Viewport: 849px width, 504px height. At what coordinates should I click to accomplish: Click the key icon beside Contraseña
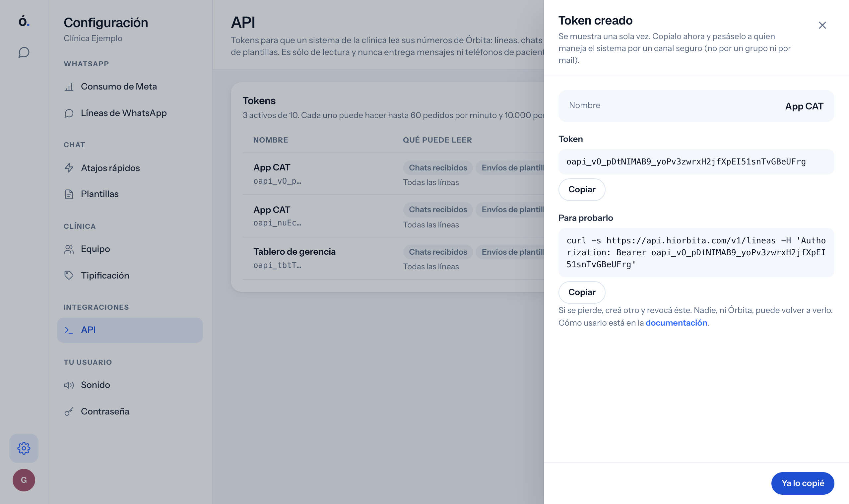pyautogui.click(x=69, y=411)
